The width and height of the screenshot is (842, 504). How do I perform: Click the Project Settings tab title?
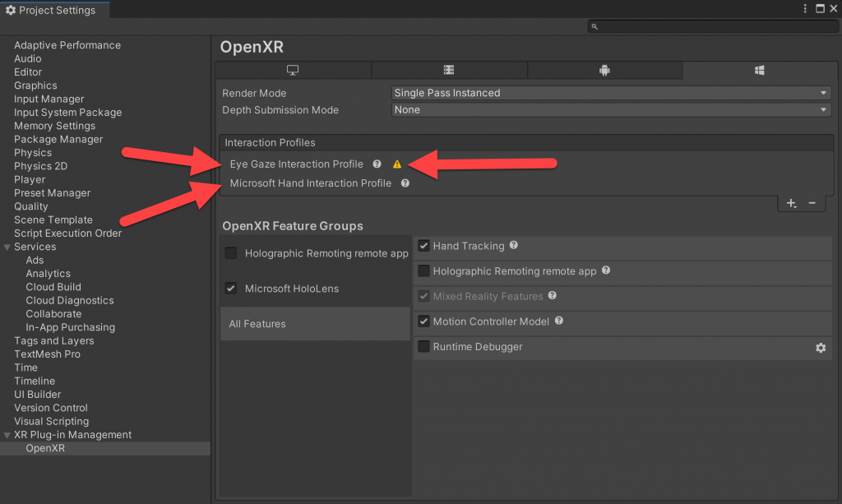point(57,10)
